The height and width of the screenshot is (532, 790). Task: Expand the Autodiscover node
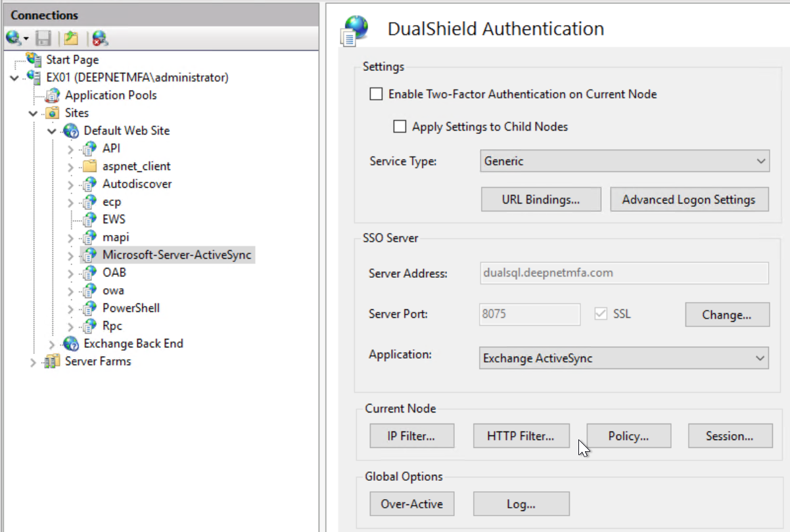pos(71,185)
